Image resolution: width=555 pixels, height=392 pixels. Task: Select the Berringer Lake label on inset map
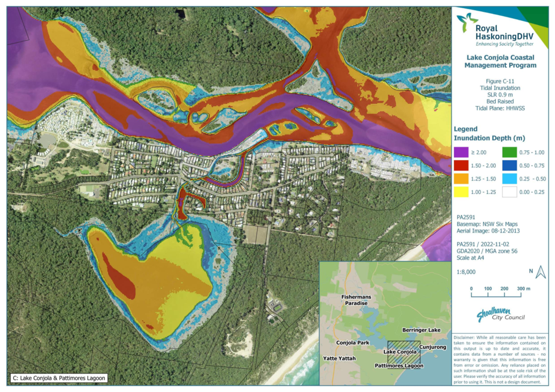coord(421,330)
